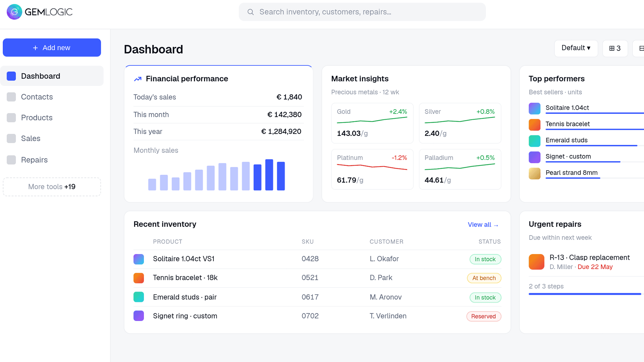The image size is (644, 362).
Task: Click the search inventory input field
Action: pyautogui.click(x=362, y=12)
